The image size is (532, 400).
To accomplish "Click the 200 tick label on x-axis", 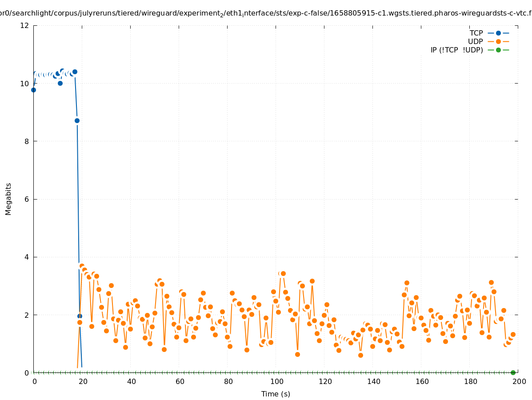I will 518,381.
